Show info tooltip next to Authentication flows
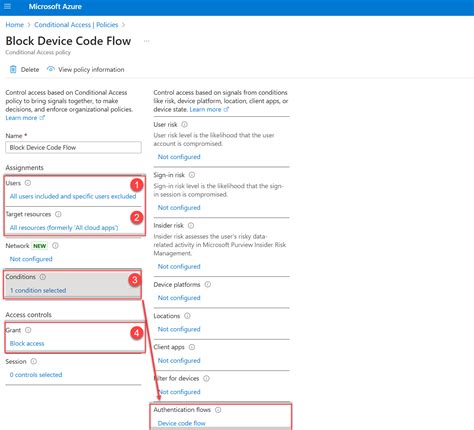474x430 pixels. (x=218, y=410)
